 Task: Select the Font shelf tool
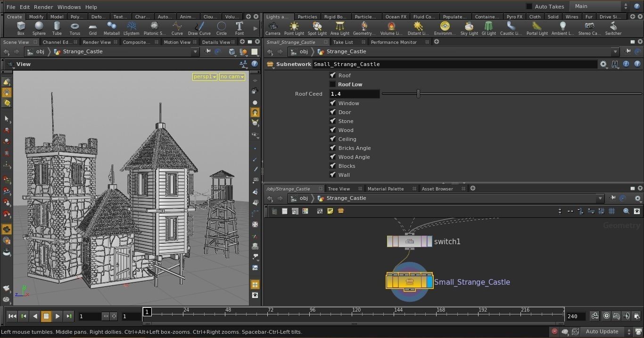tap(239, 28)
